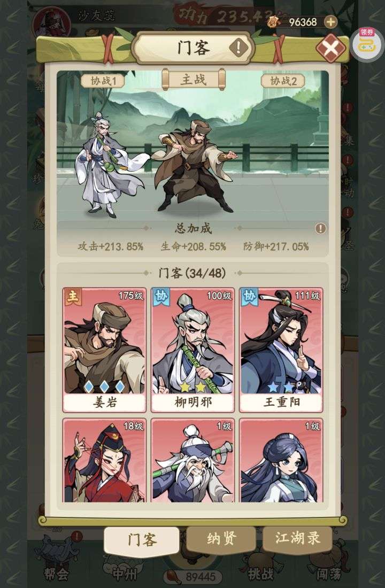Select the 协战2 slot label
Screen dimensions: 385x588
tap(283, 81)
